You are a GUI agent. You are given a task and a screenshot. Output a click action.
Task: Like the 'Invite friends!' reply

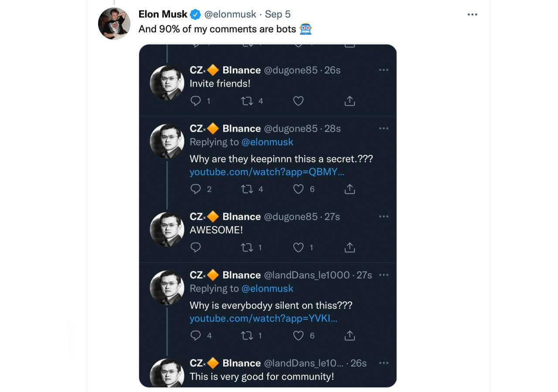click(x=298, y=101)
